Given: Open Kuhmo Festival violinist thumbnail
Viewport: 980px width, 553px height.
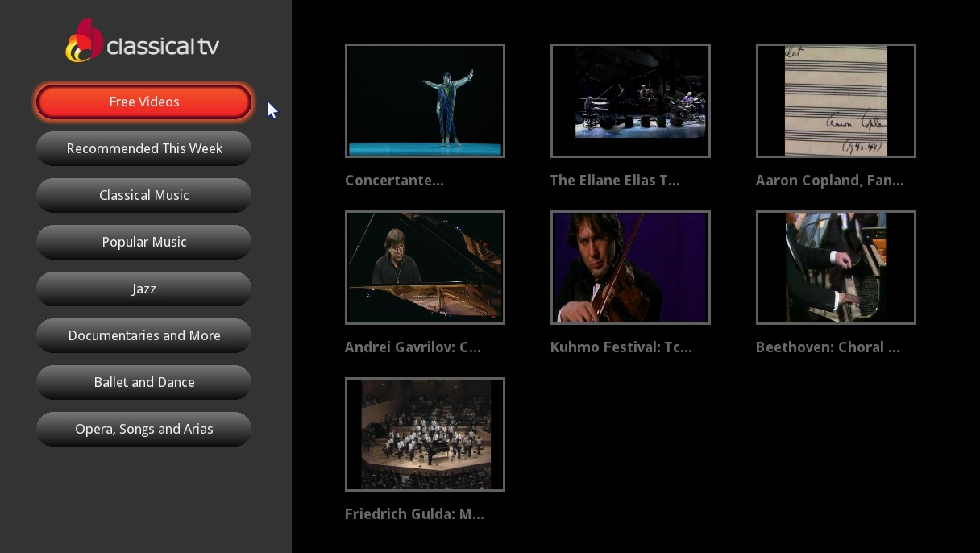Looking at the screenshot, I should tap(630, 268).
